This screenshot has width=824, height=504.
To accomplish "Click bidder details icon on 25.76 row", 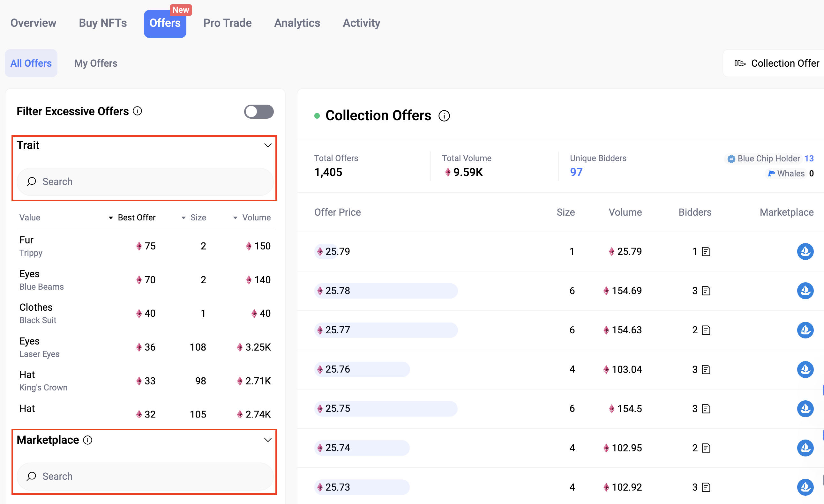I will [706, 369].
